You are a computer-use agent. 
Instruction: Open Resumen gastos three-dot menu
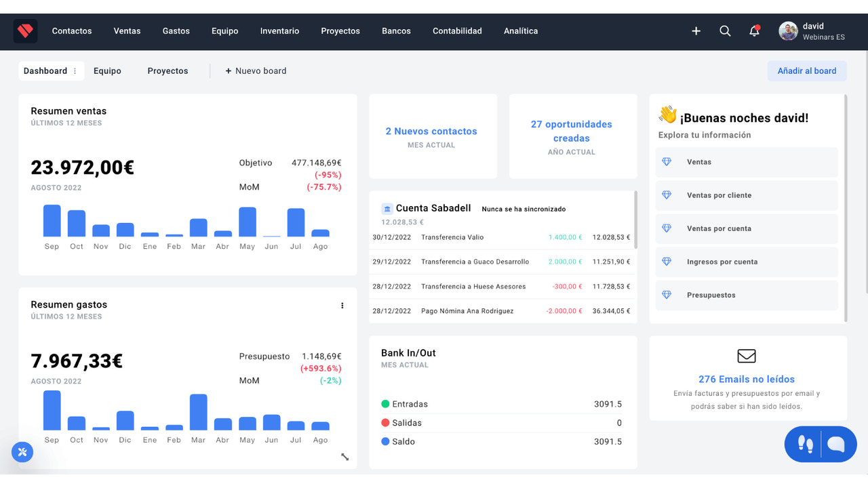(342, 306)
